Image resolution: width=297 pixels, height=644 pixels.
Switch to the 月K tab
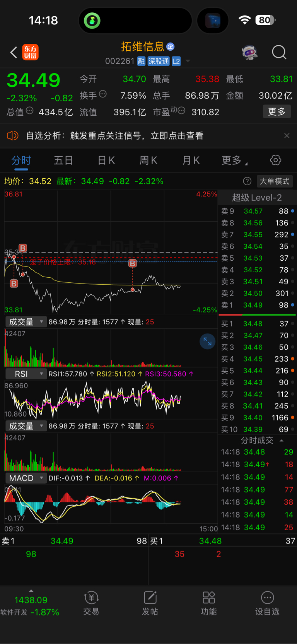pos(191,160)
